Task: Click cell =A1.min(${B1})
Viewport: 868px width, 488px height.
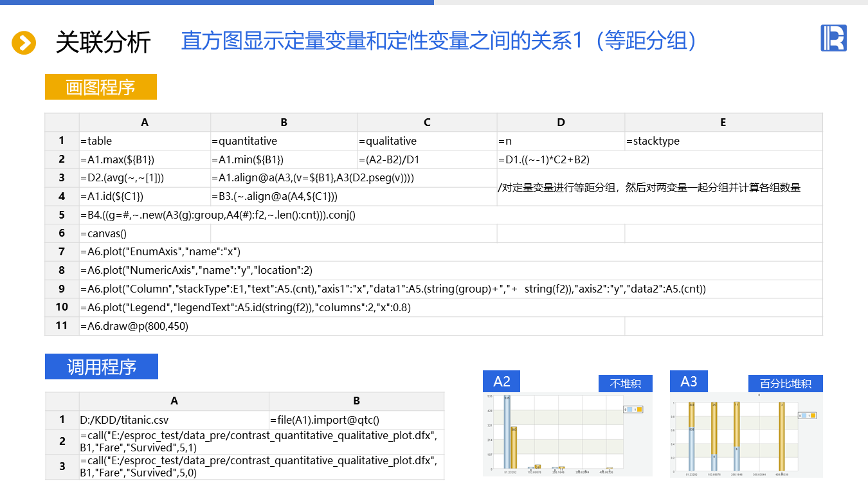Action: pos(284,159)
